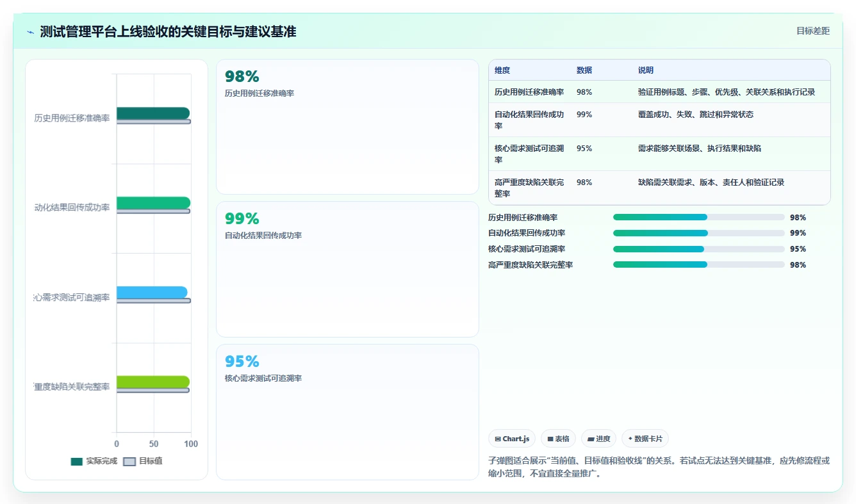Click the dark green 历史用例迁移准确率 chart bar
This screenshot has height=504, width=856.
click(153, 113)
